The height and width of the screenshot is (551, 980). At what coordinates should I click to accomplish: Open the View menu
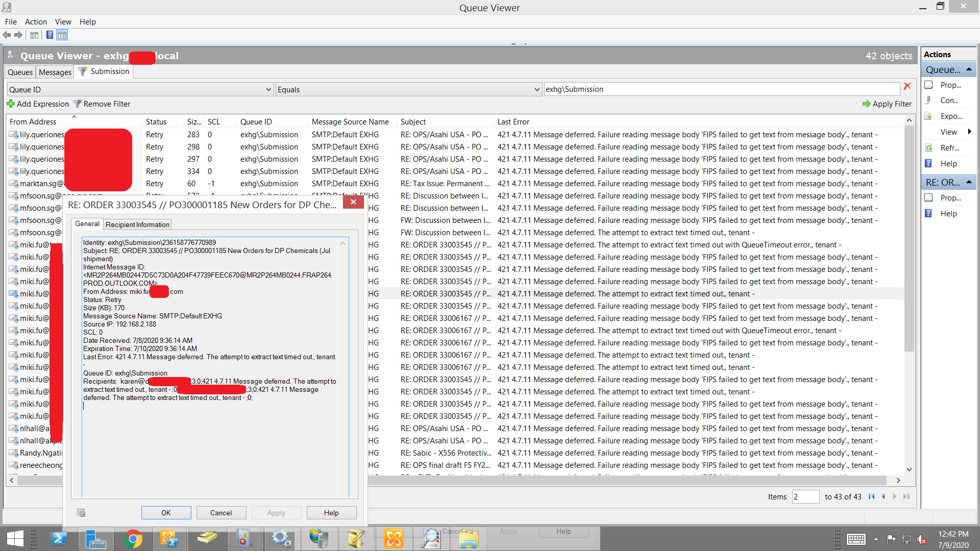point(63,22)
